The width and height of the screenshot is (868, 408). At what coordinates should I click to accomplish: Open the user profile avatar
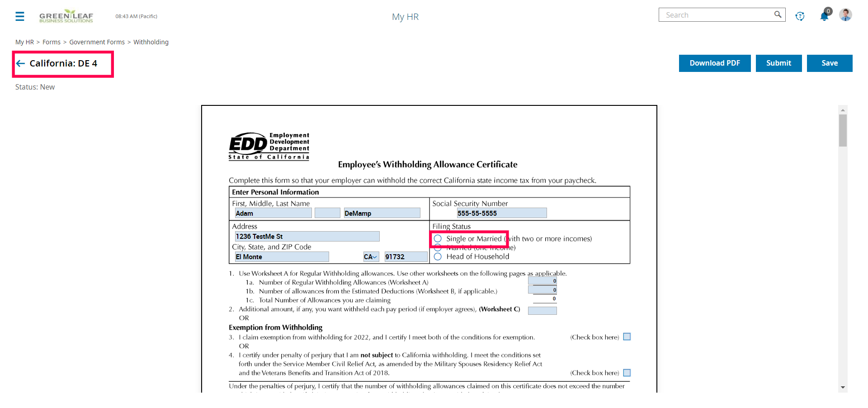point(845,15)
